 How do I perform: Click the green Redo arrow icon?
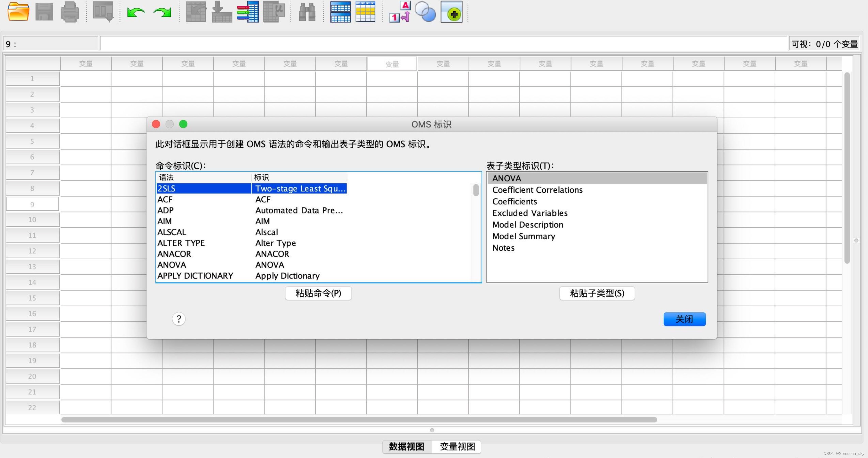[x=162, y=12]
